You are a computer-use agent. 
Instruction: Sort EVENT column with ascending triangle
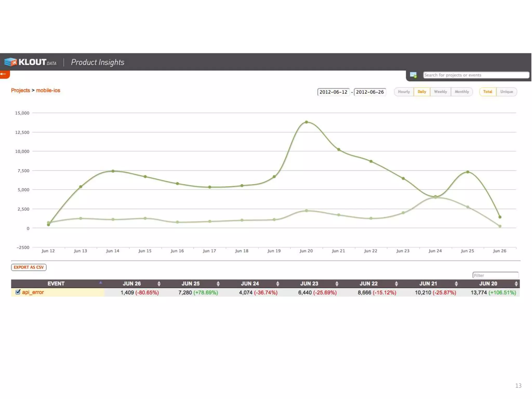tap(101, 282)
